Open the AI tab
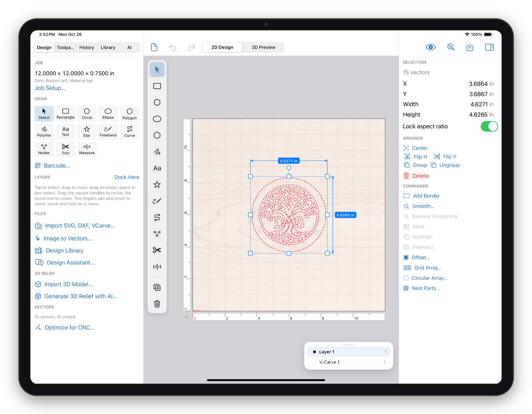The image size is (532, 414). pos(129,48)
